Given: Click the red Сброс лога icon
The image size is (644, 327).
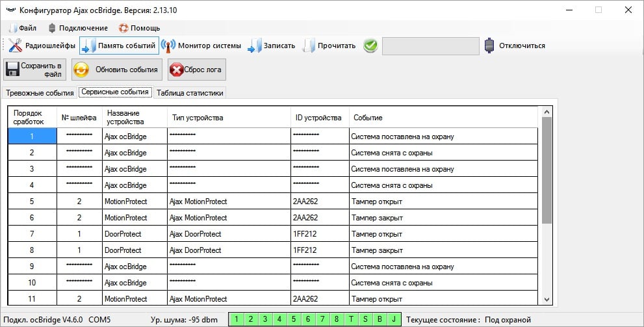Looking at the screenshot, I should click(x=176, y=70).
